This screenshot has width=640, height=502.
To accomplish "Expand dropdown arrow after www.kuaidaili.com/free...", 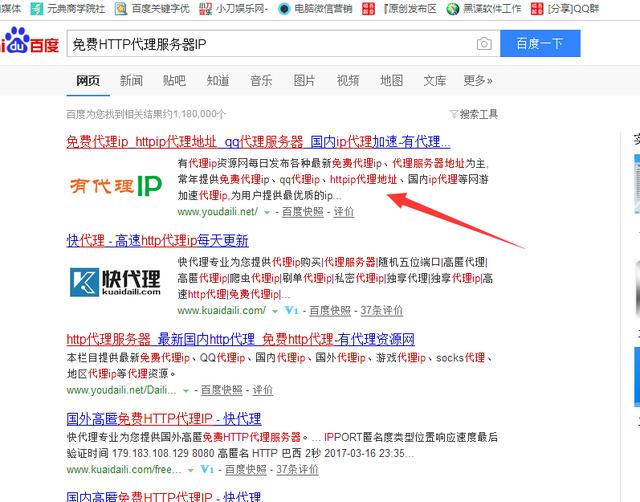I will point(190,471).
